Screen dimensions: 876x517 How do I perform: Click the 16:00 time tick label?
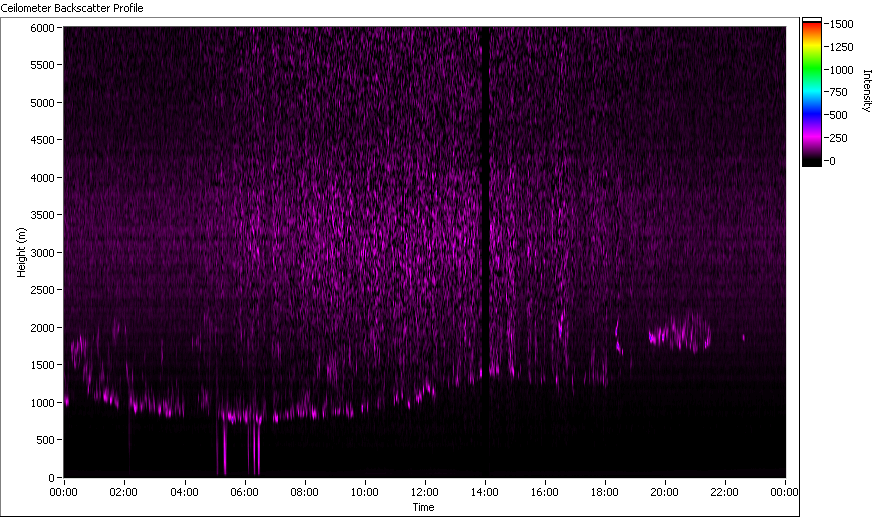pos(545,492)
